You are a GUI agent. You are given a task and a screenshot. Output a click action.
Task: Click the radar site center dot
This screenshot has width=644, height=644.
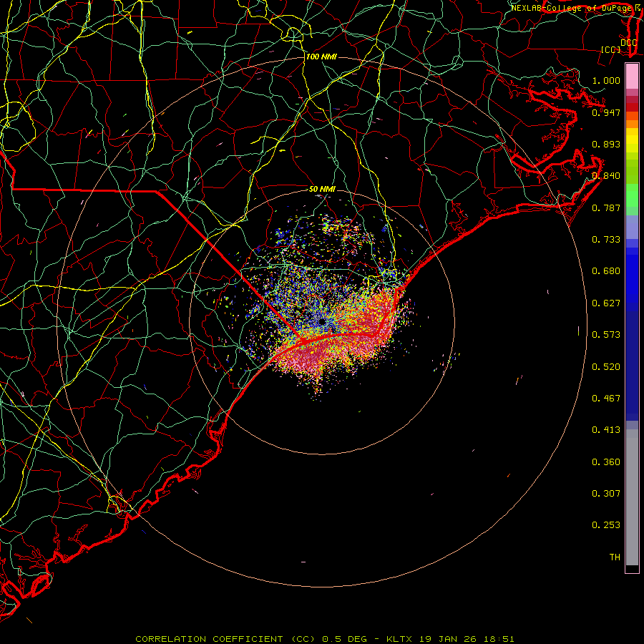(322, 321)
